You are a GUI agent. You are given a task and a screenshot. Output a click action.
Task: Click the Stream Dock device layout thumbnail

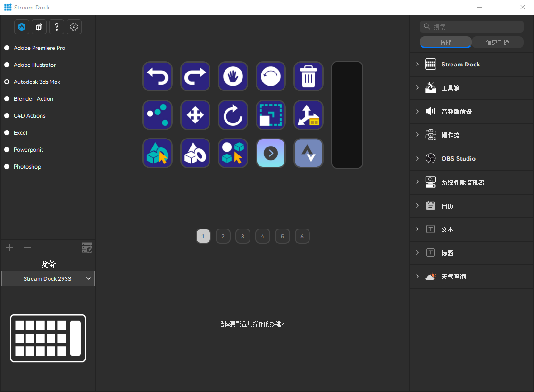(48, 338)
